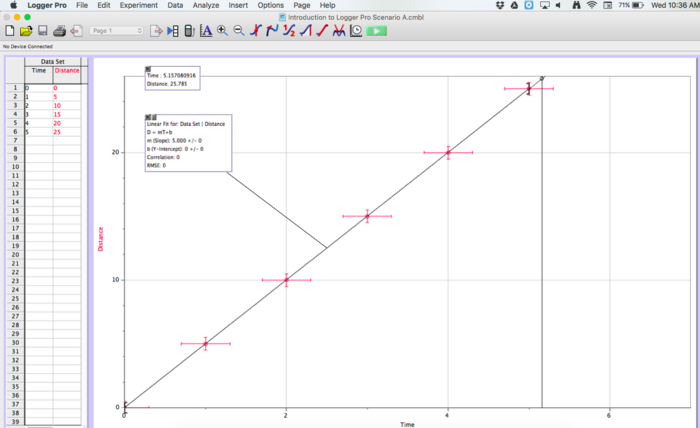Close the Linear Fit info box
Viewport: 700px width, 428px height.
coord(148,117)
